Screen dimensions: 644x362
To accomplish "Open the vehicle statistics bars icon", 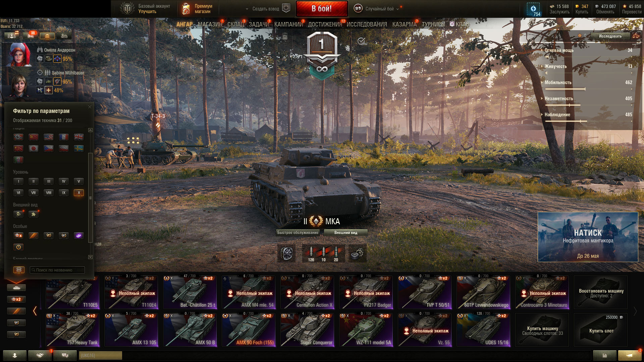I will (x=604, y=355).
